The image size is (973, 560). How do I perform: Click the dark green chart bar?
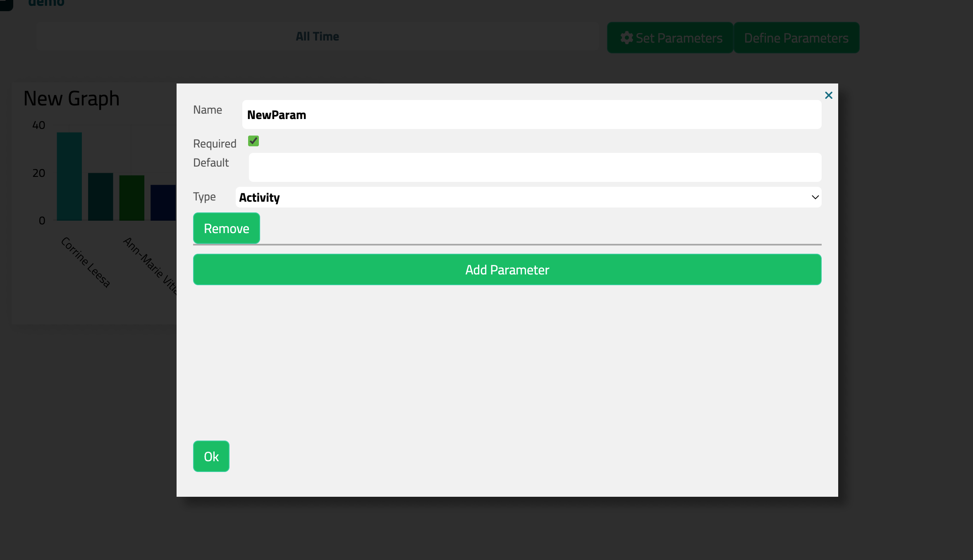click(131, 198)
